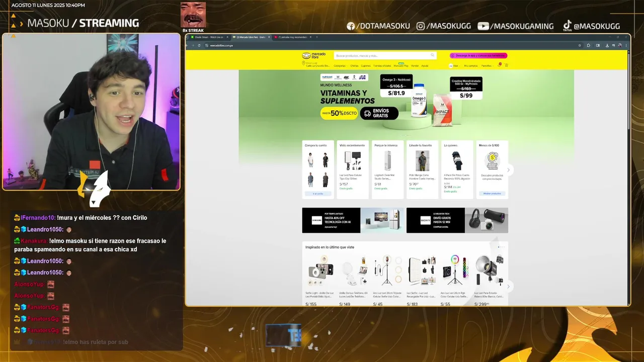The image size is (644, 362).
Task: Close the Mercado Libre Perú tab
Action: [268, 37]
